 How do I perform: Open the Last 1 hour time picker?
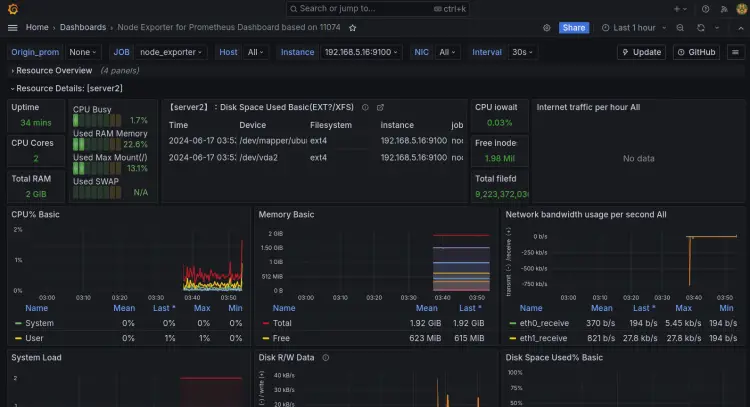tap(634, 28)
